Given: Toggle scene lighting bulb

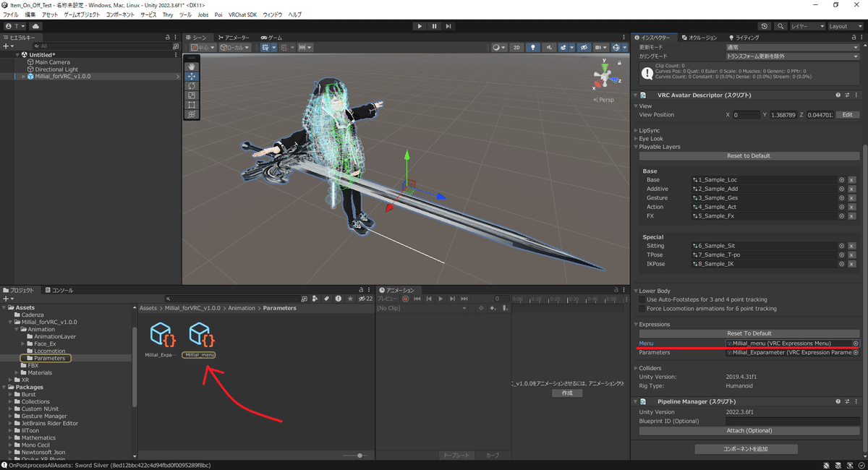Looking at the screenshot, I should (534, 48).
